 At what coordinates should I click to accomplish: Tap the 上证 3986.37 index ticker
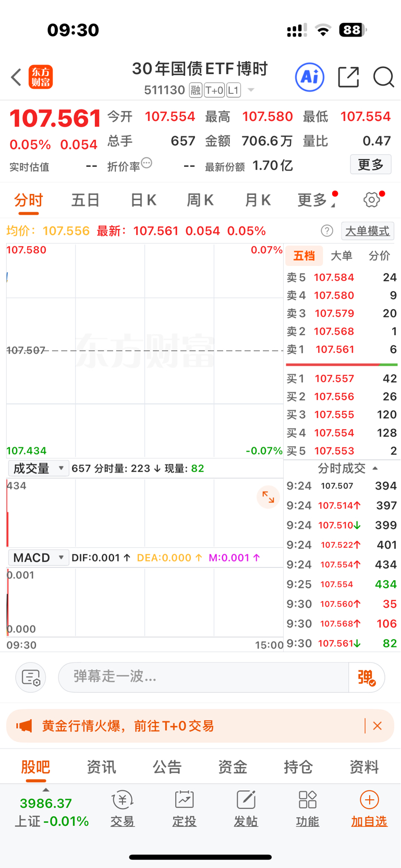[51, 812]
